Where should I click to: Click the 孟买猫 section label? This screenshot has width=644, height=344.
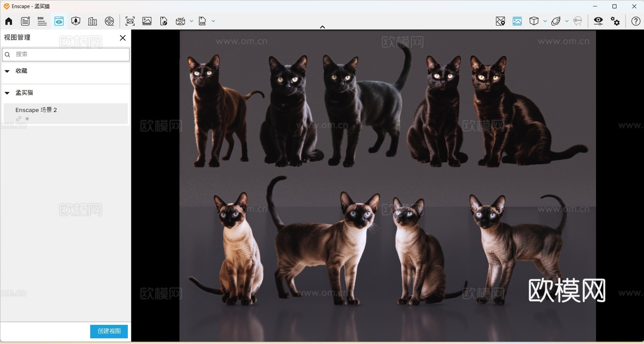pos(24,93)
